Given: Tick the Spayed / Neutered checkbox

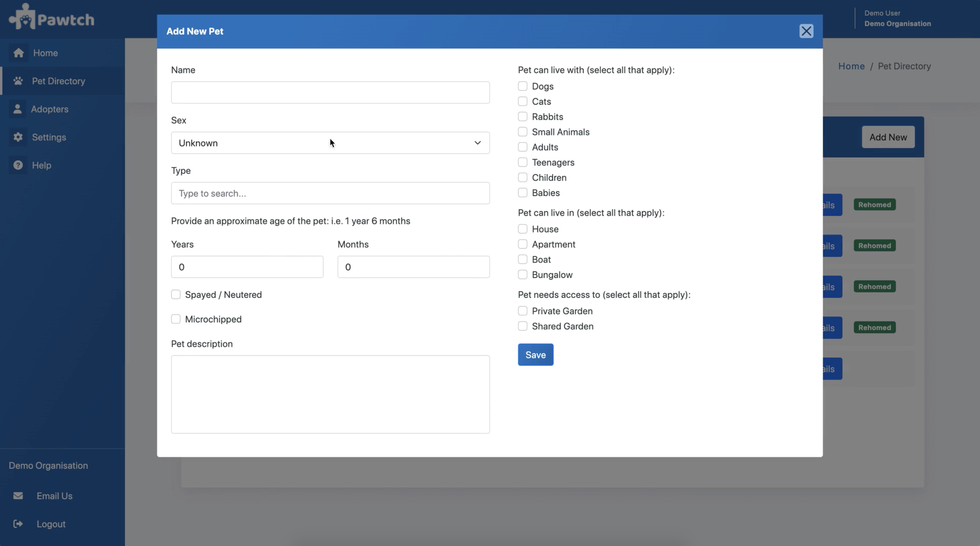Looking at the screenshot, I should pos(176,295).
